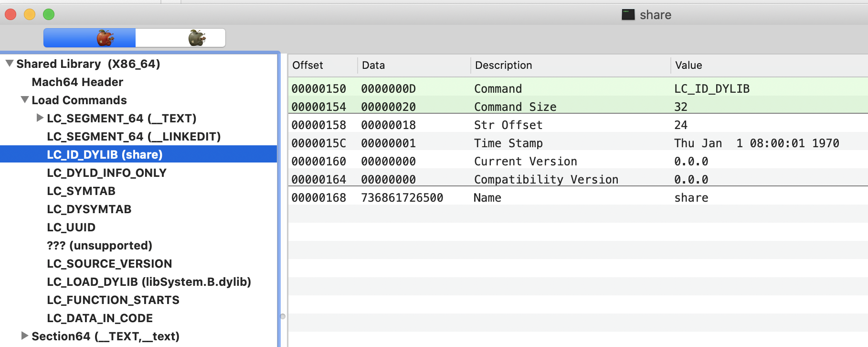This screenshot has width=868, height=347.
Task: Click the Value column header
Action: coord(688,65)
